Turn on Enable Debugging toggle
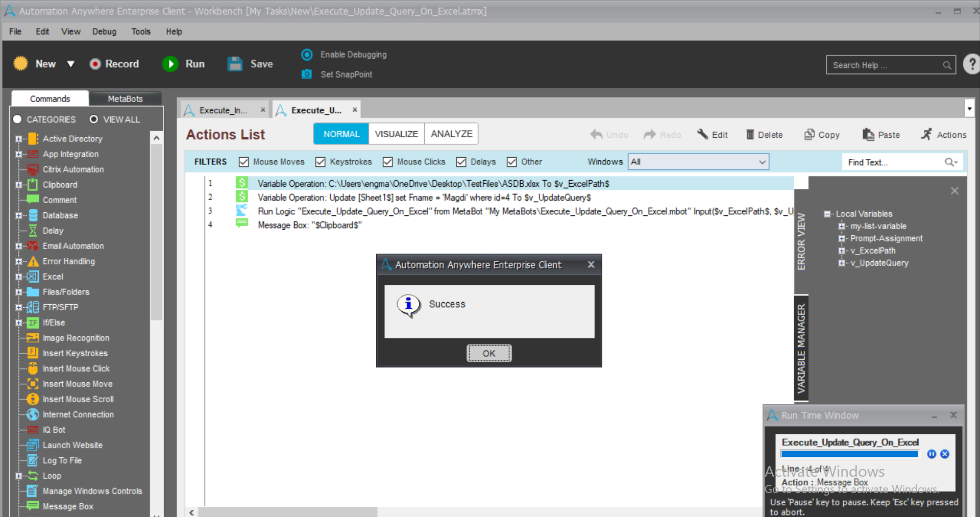The image size is (980, 517). [307, 55]
